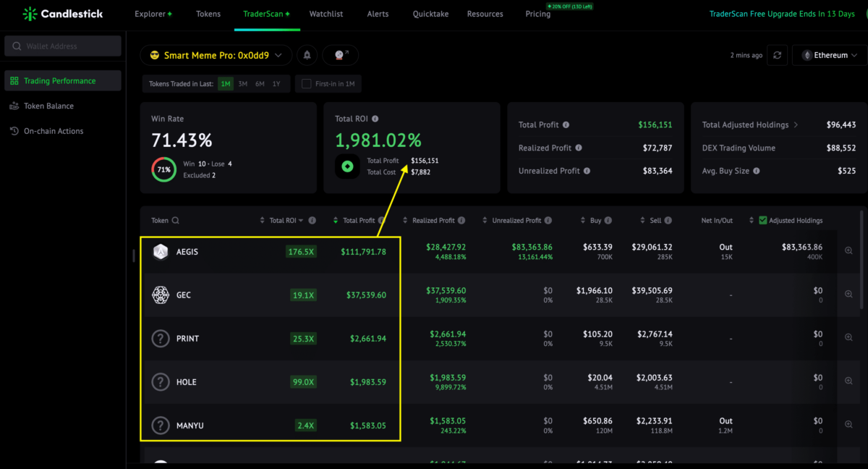Click the win rate 71% ring gauge

tap(163, 169)
